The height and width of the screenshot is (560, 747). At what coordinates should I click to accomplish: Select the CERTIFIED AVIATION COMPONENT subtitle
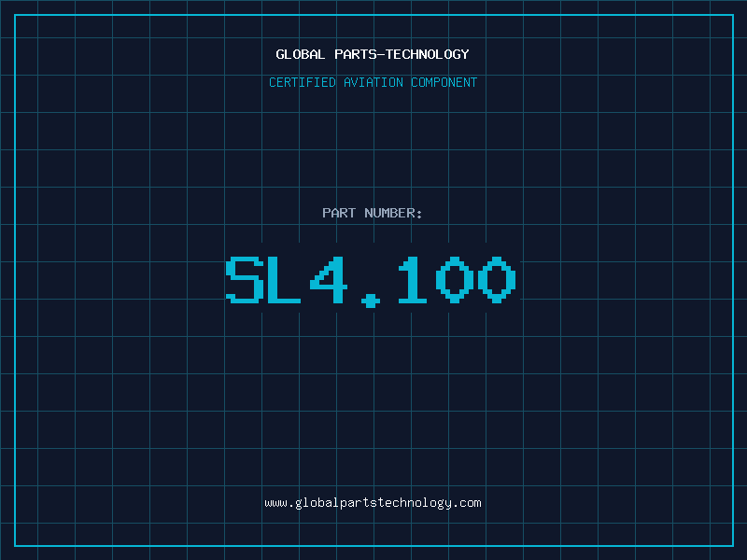(x=373, y=82)
